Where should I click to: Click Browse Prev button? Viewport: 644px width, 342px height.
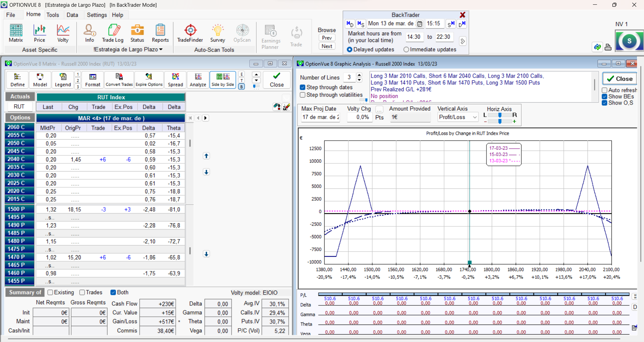[x=327, y=38]
